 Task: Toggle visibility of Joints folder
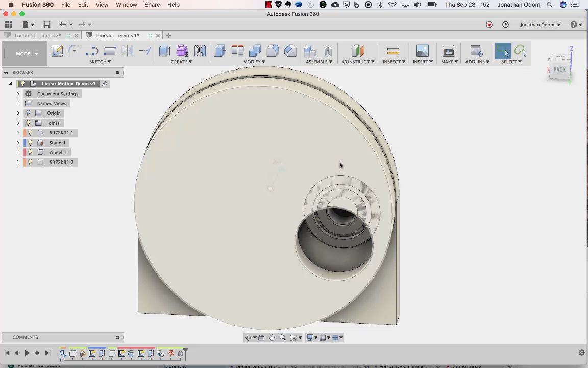point(28,123)
